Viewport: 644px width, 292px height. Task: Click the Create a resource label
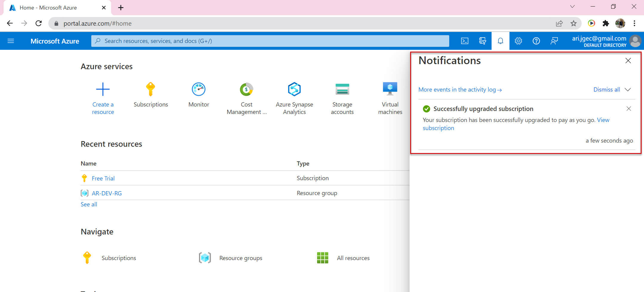tap(103, 108)
